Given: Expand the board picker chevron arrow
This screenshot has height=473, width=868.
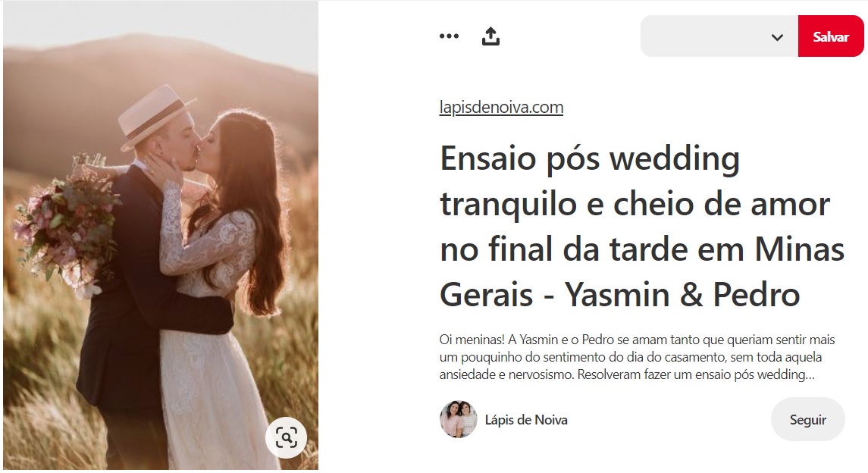Looking at the screenshot, I should (777, 37).
